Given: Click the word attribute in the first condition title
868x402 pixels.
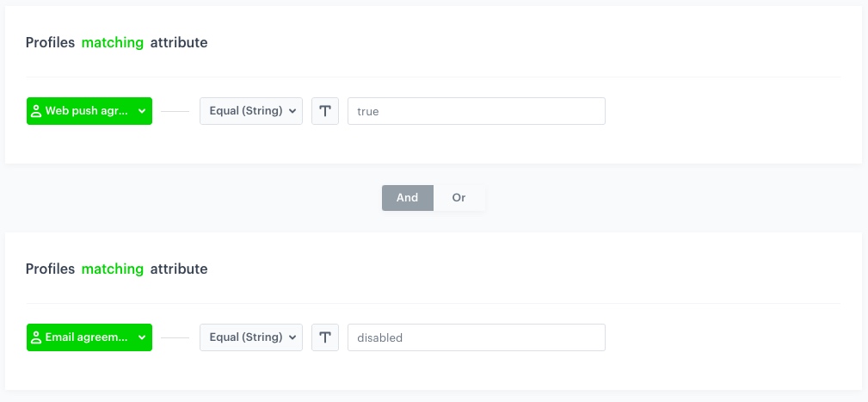Looking at the screenshot, I should click(179, 43).
